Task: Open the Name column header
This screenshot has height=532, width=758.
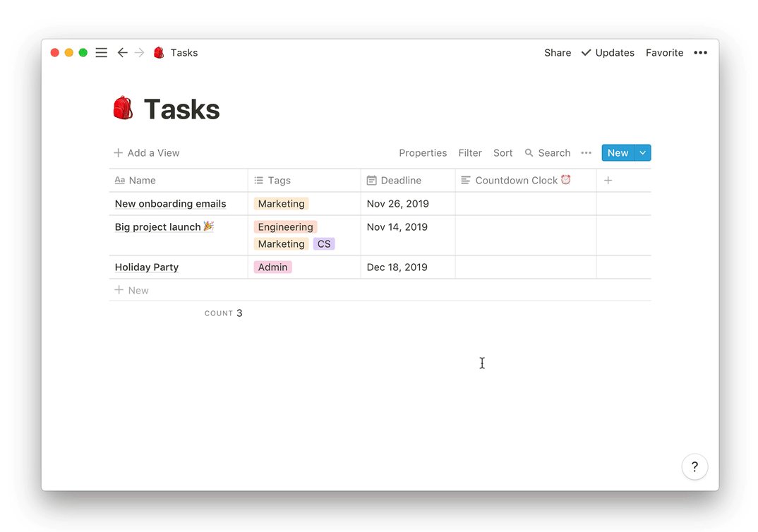Action: tap(179, 180)
